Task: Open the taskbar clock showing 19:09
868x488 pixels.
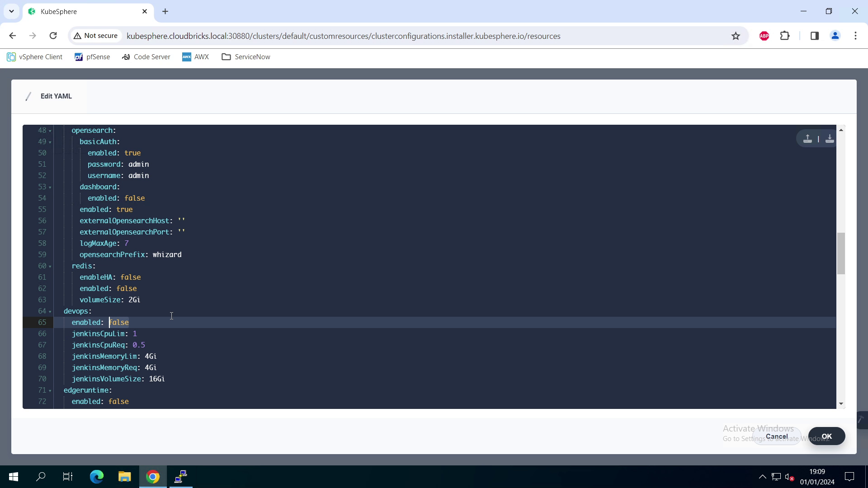Action: pyautogui.click(x=817, y=477)
